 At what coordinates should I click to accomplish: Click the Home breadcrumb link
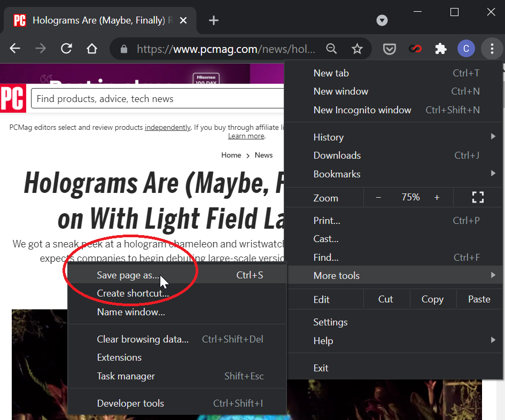231,155
